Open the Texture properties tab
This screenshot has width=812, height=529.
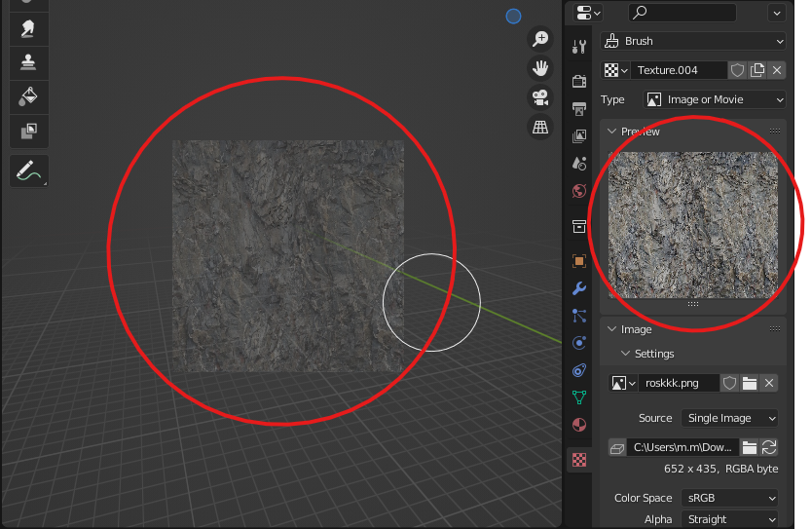click(x=579, y=460)
